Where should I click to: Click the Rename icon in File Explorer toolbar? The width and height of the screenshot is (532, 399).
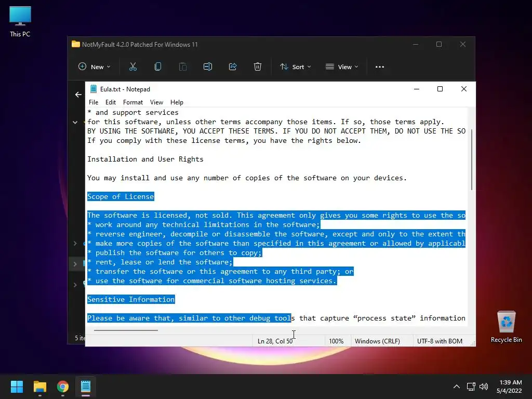click(x=208, y=67)
